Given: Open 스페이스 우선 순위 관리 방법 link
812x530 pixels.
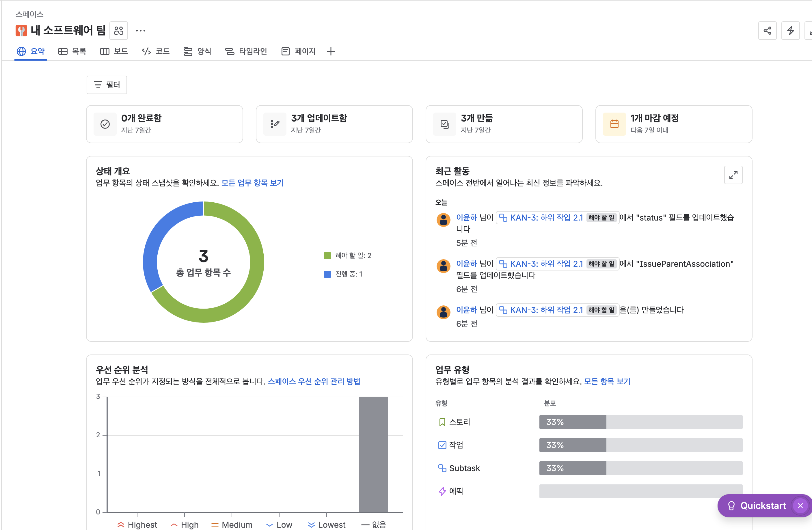Looking at the screenshot, I should (x=314, y=381).
